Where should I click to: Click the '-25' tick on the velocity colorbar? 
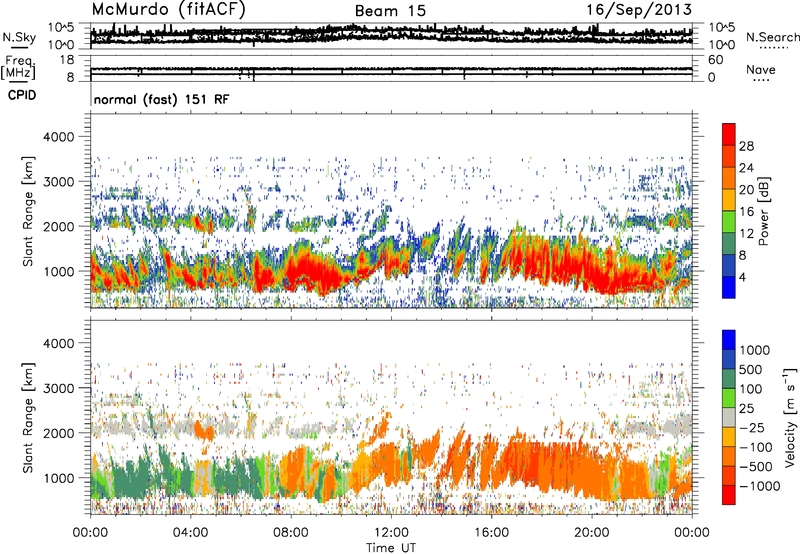click(752, 427)
